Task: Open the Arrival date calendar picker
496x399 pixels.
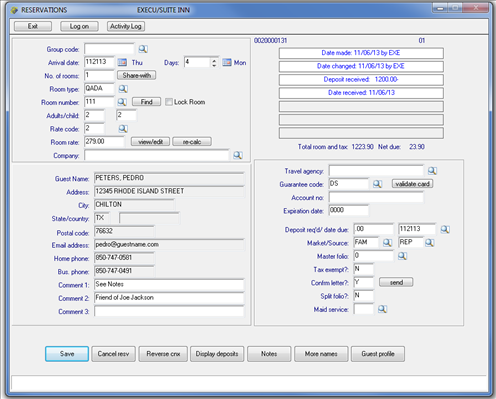Action: [x=122, y=62]
